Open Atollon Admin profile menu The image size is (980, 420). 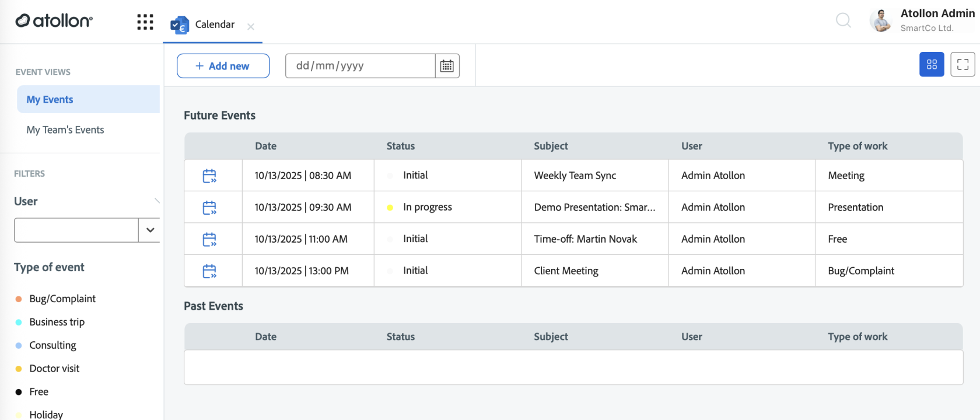(x=922, y=20)
